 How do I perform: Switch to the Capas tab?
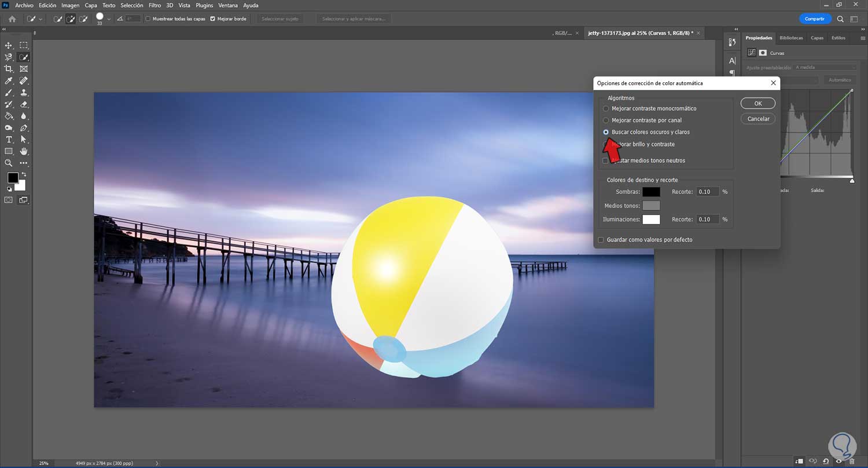[x=816, y=38]
